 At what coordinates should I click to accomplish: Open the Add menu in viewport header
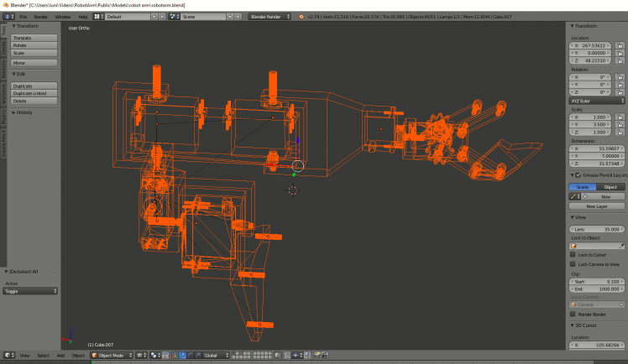60,356
